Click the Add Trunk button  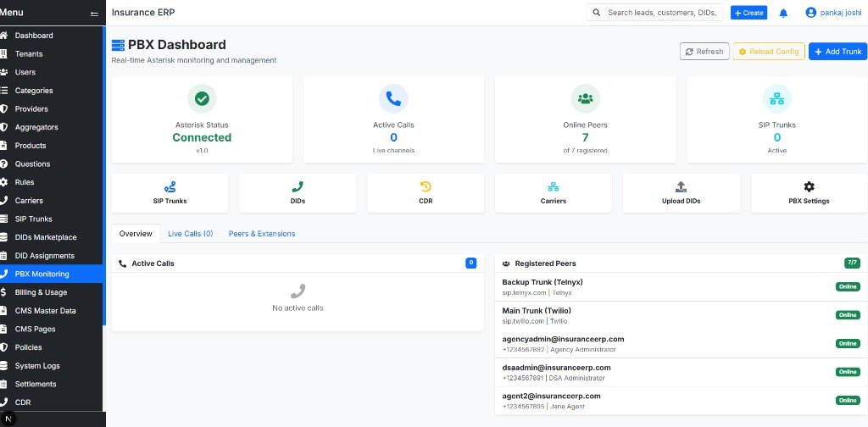pyautogui.click(x=838, y=52)
